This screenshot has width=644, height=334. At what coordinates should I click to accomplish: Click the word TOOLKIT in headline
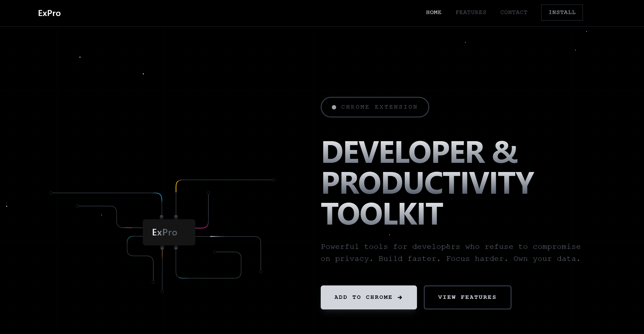(382, 214)
